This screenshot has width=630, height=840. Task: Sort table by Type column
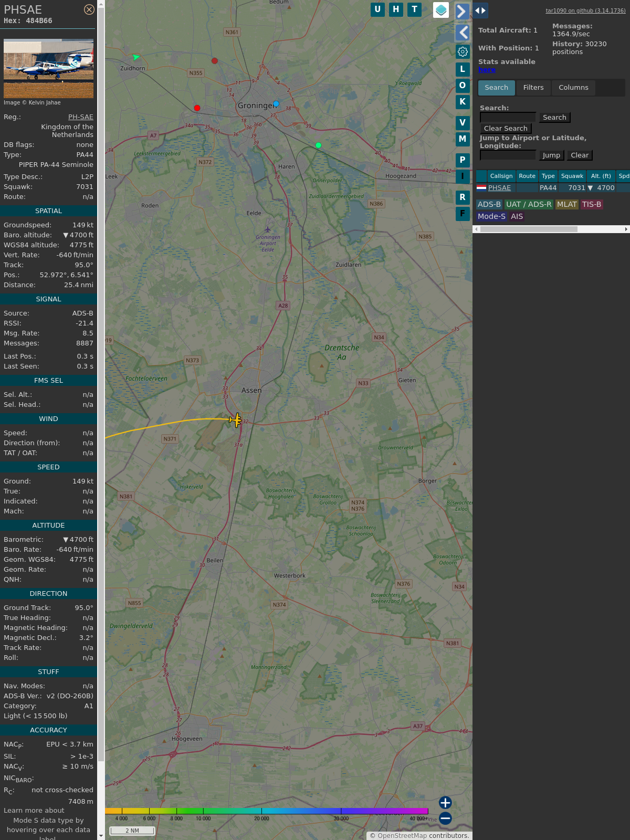pyautogui.click(x=548, y=176)
